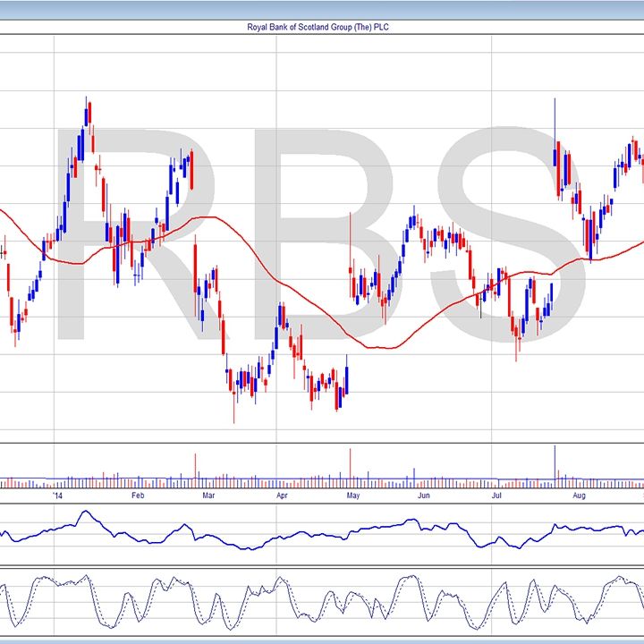Click the January peak candlestick at chart high
Image resolution: width=644 pixels, height=644 pixels.
coord(88,114)
